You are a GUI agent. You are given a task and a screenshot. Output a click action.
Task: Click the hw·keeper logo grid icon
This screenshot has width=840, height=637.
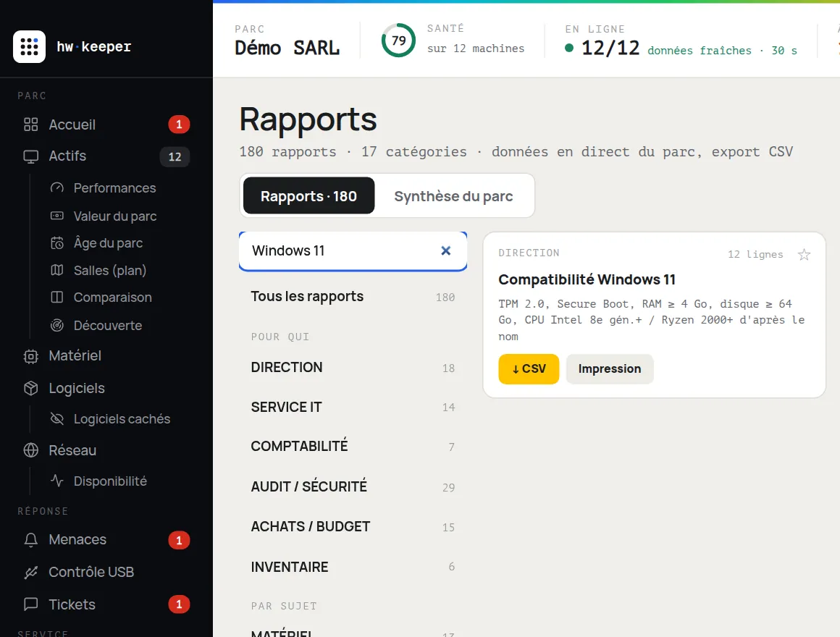[x=29, y=46]
